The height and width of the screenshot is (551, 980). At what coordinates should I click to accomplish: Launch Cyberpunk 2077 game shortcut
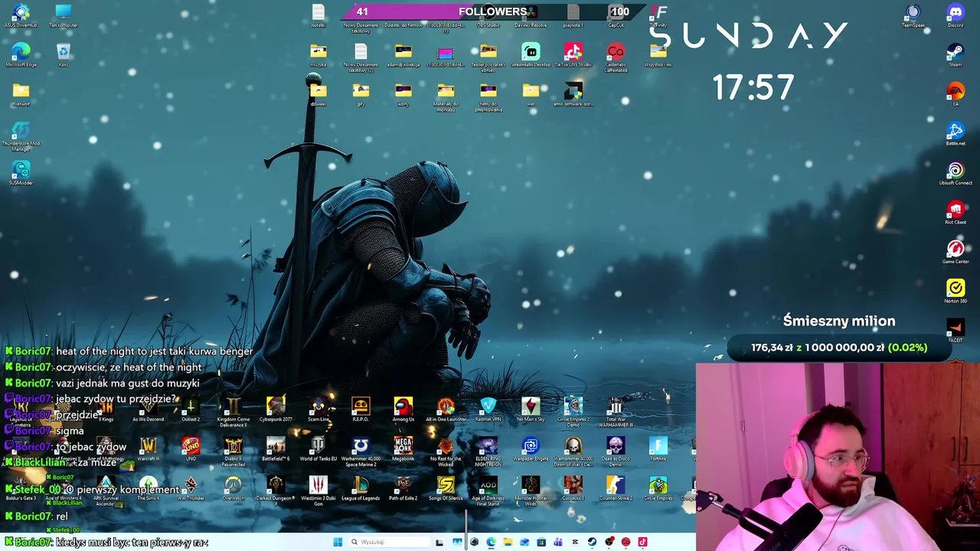(x=276, y=409)
